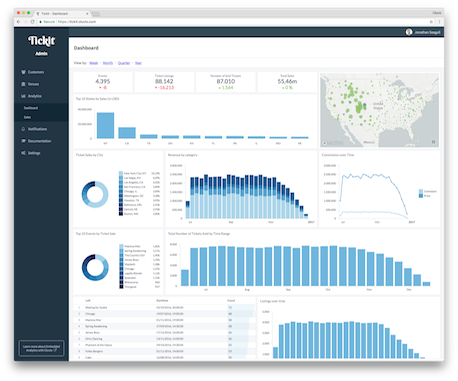Click the Venues building icon
This screenshot has height=381, width=458.
click(23, 84)
